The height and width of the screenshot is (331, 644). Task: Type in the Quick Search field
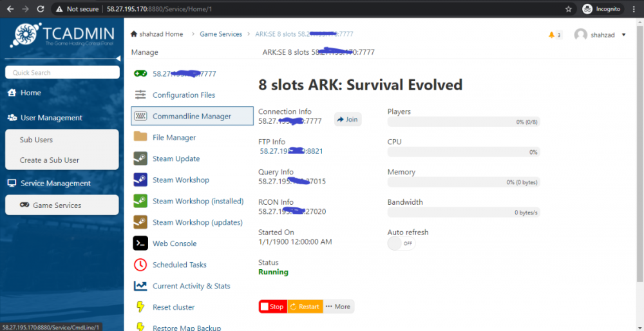click(62, 73)
